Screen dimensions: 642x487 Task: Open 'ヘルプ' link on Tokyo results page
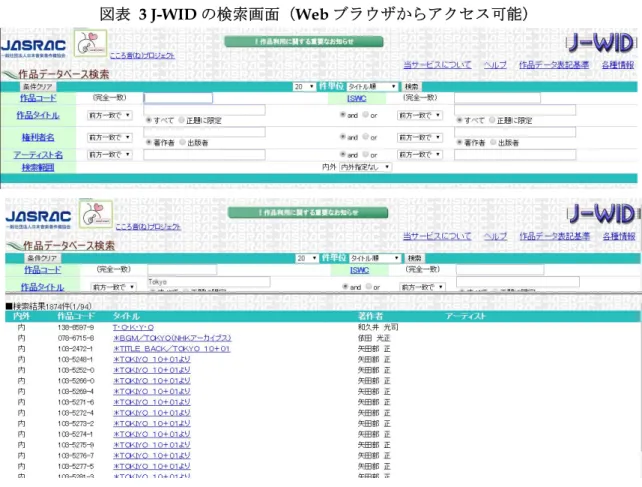pyautogui.click(x=495, y=236)
